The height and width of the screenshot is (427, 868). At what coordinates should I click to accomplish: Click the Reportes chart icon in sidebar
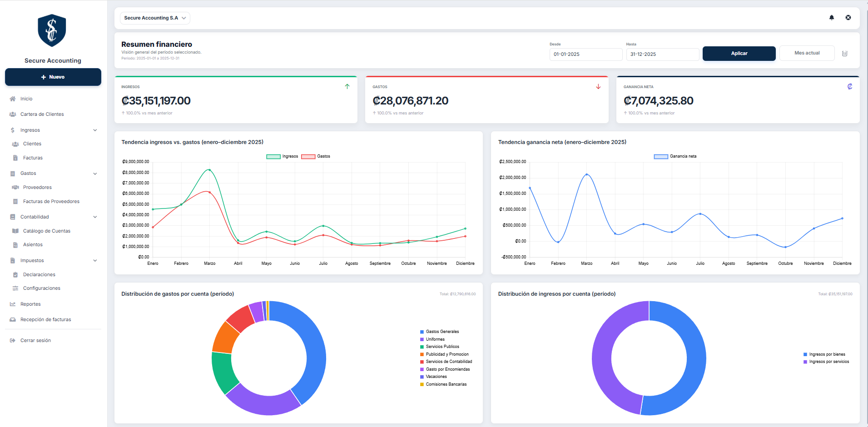(13, 304)
